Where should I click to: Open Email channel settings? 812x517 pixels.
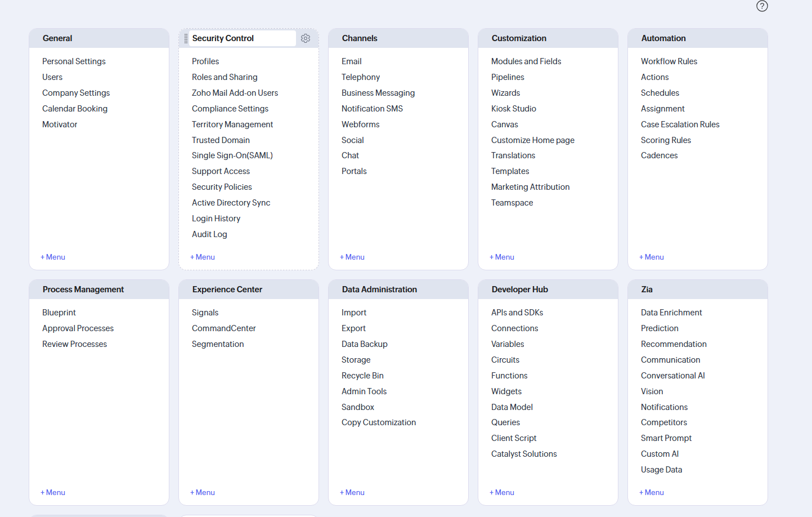[352, 61]
